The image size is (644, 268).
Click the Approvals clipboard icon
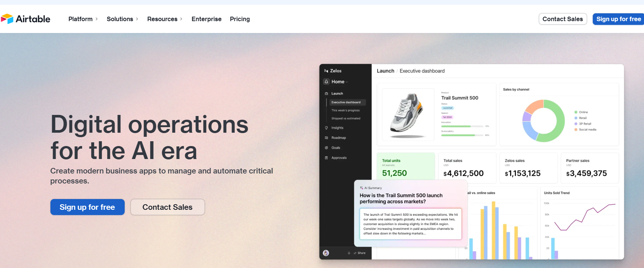[326, 158]
